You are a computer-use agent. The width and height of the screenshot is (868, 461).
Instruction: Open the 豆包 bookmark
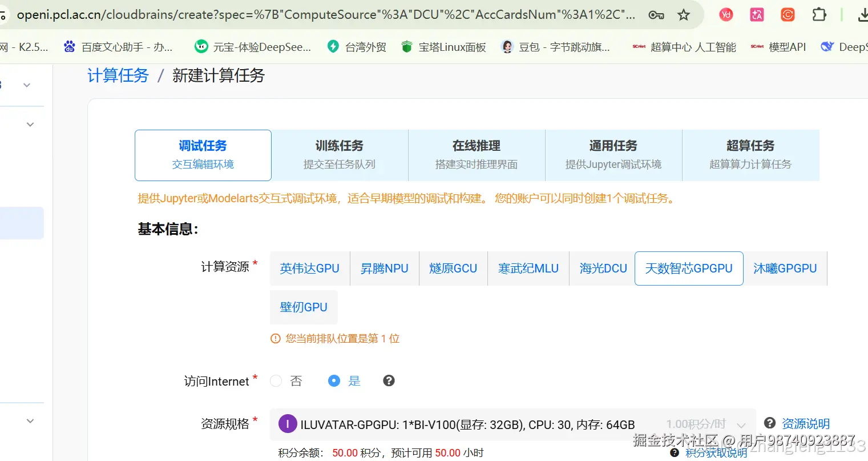coord(555,47)
